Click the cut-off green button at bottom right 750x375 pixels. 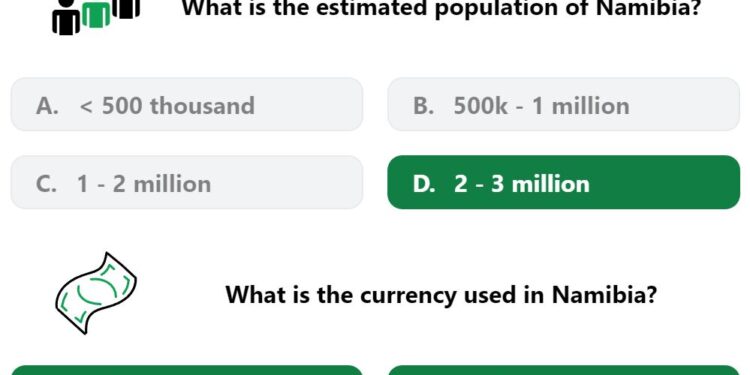[563, 370]
